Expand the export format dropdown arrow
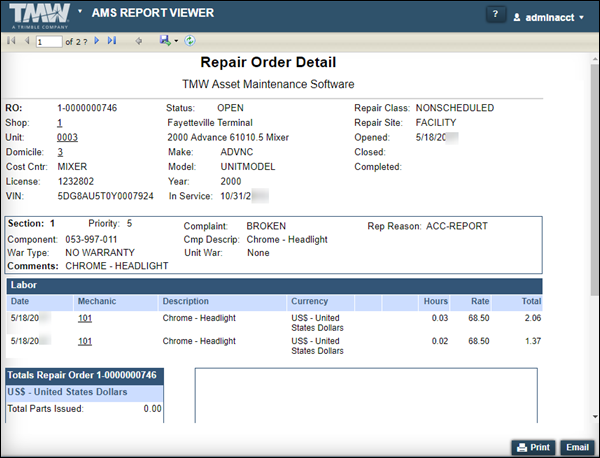Screen dimensions: 600x458 pyautogui.click(x=176, y=42)
